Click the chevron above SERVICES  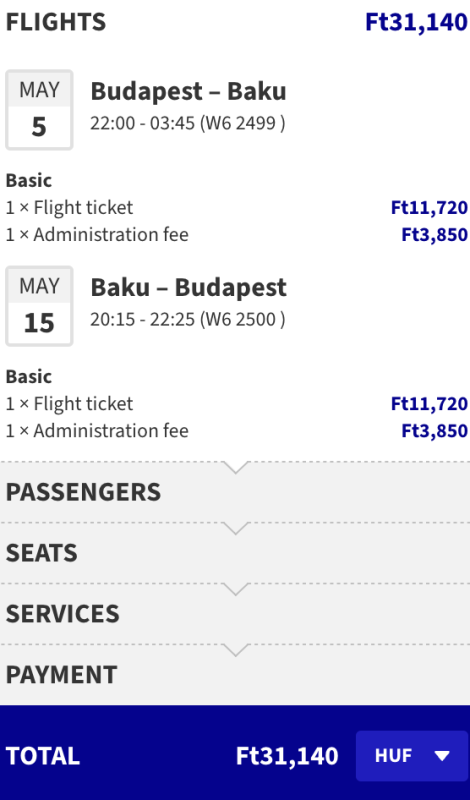click(x=236, y=589)
